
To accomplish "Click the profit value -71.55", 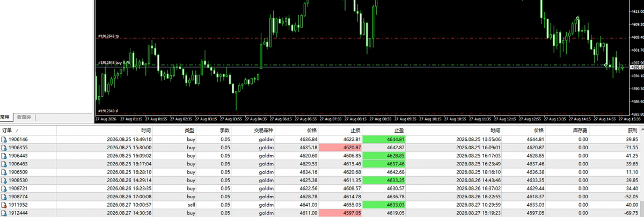I will pos(631,147).
